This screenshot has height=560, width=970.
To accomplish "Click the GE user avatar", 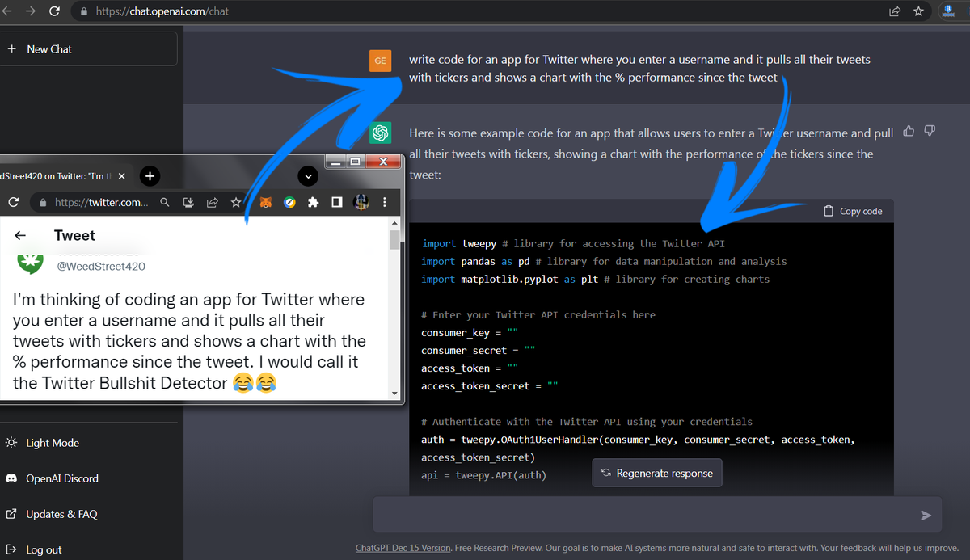I will click(x=380, y=61).
